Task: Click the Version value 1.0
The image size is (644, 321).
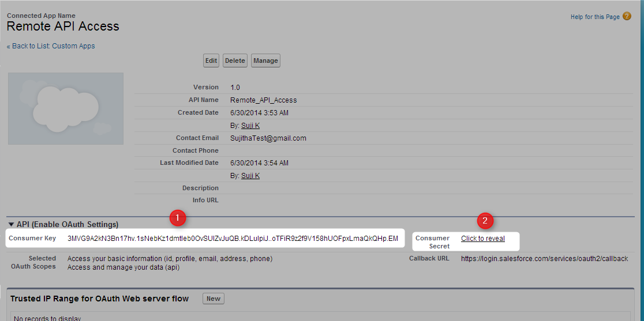Action: coord(235,88)
